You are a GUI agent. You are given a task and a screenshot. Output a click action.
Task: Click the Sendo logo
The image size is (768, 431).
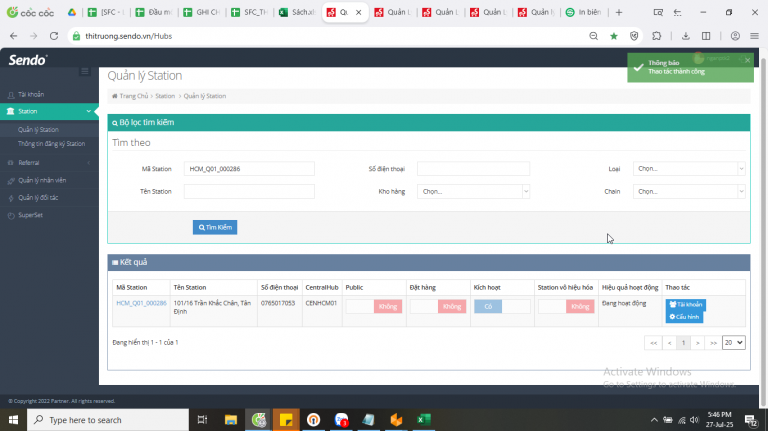[28, 60]
